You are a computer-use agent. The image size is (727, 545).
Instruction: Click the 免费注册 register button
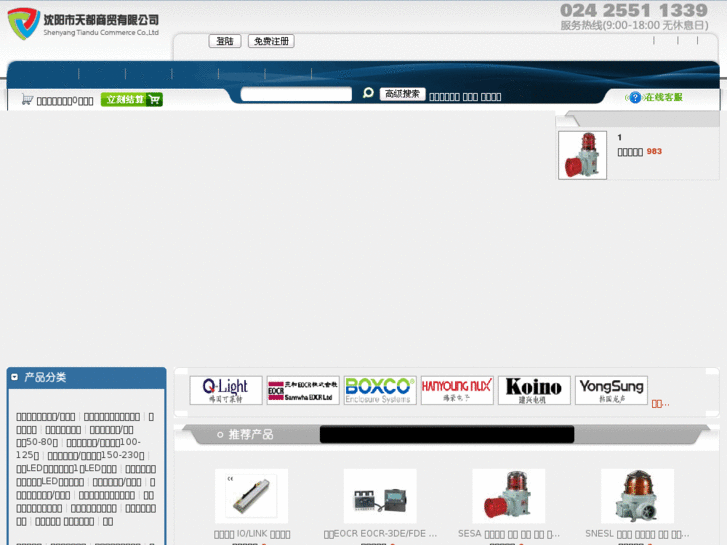[x=271, y=41]
